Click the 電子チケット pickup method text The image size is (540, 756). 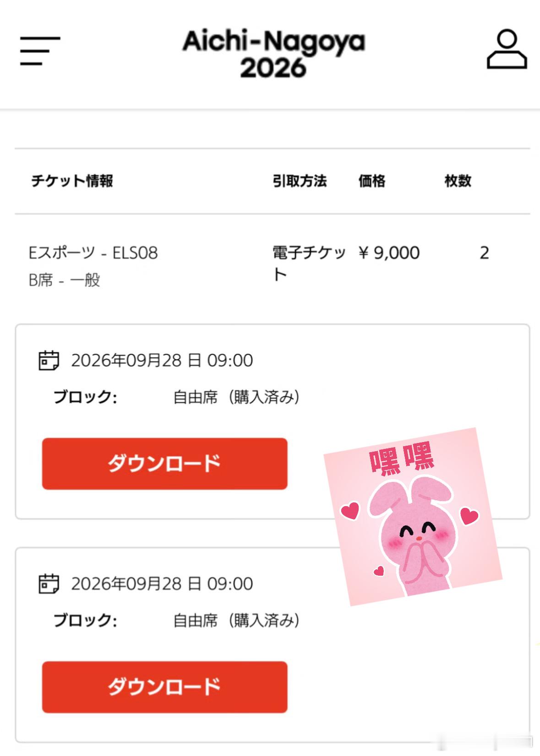[309, 264]
